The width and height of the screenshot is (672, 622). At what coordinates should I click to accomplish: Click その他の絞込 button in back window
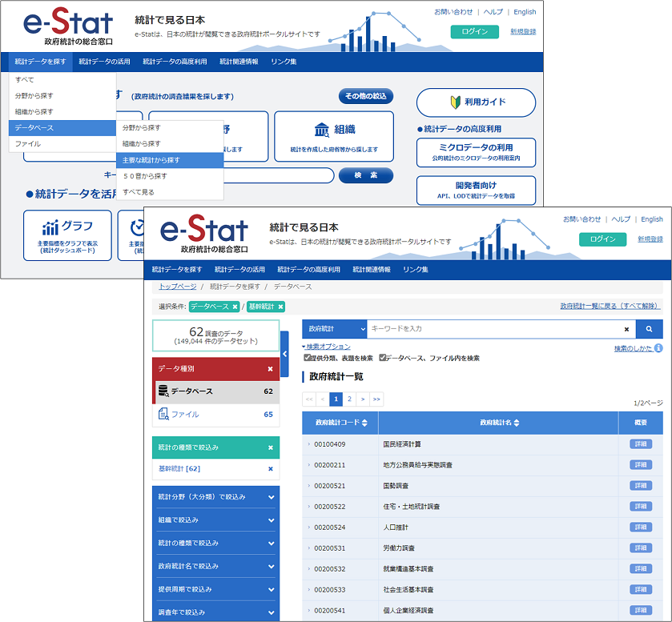click(x=365, y=96)
